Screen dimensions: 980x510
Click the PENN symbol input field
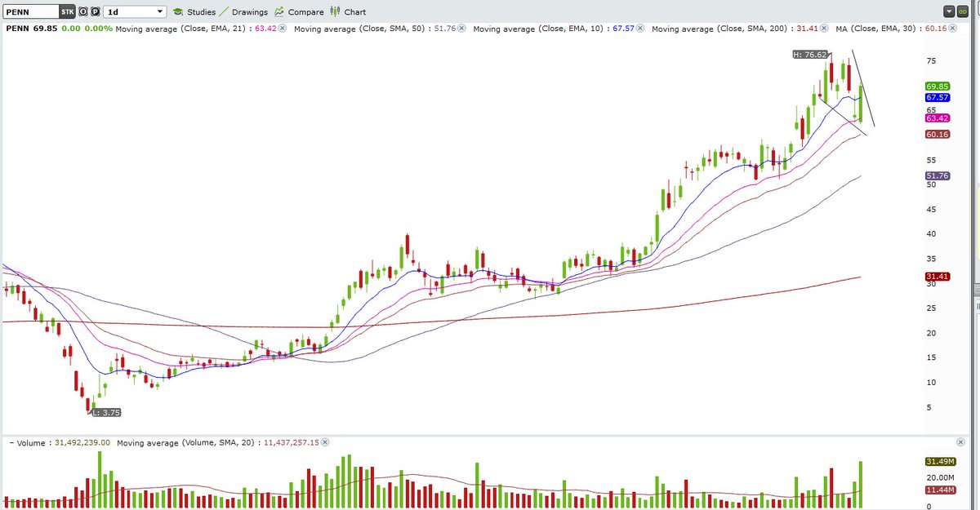[x=31, y=12]
